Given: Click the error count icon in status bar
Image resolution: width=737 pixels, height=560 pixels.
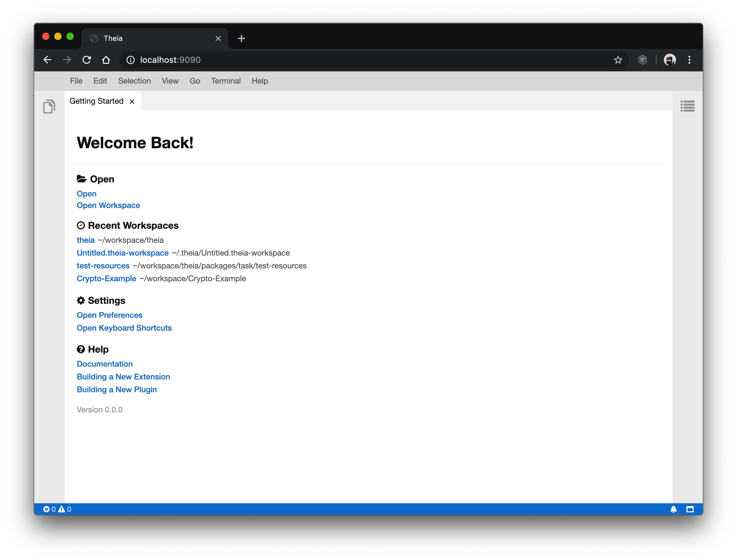Looking at the screenshot, I should [47, 509].
